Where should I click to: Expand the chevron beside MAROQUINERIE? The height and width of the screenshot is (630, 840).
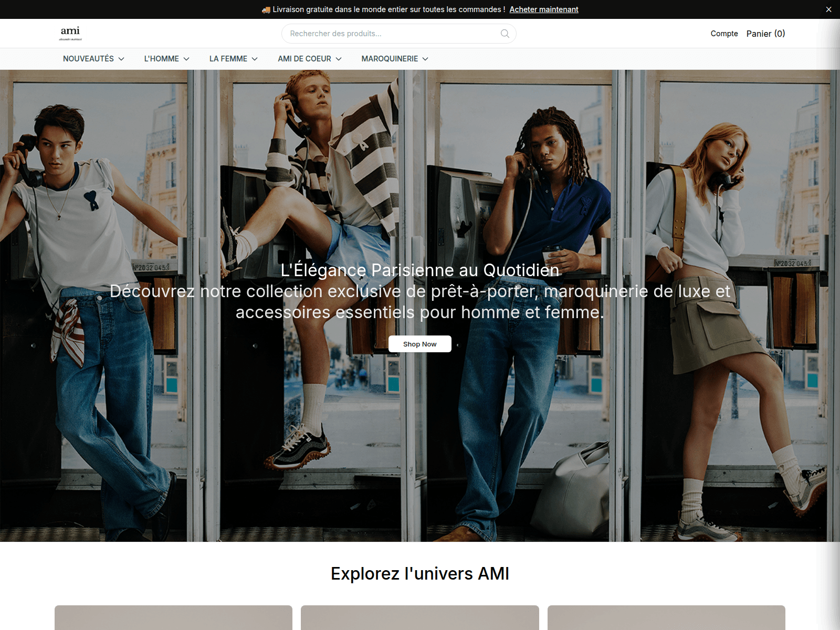[x=425, y=59]
